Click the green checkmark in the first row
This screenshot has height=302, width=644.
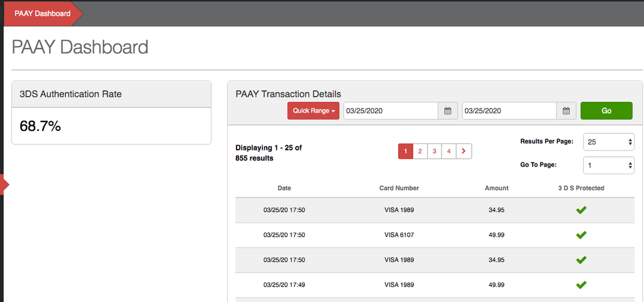pos(581,210)
